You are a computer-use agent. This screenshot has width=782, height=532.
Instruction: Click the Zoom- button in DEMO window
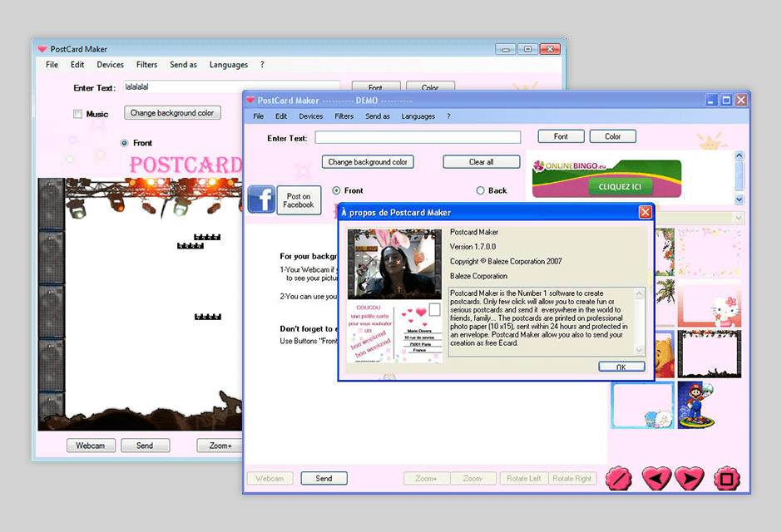[x=473, y=478]
